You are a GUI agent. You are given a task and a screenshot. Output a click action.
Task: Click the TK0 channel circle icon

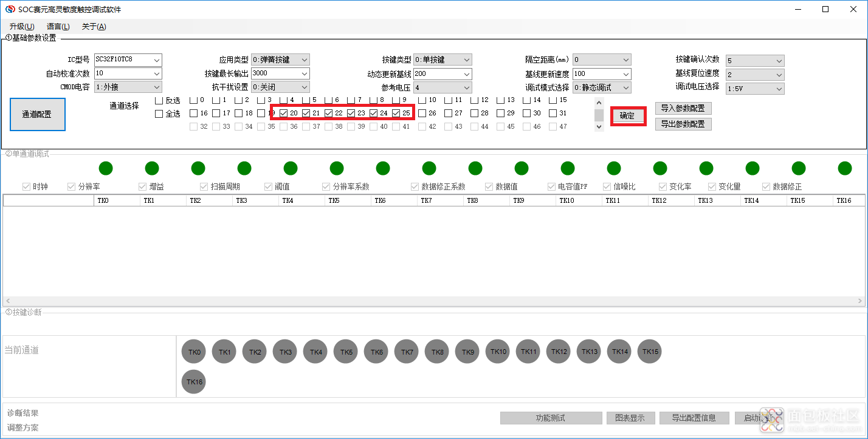tap(194, 352)
